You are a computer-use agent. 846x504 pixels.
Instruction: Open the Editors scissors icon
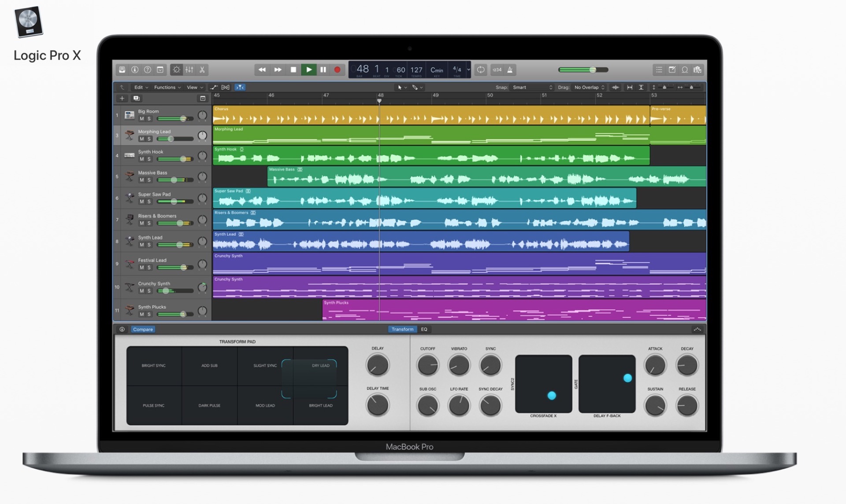coord(202,70)
